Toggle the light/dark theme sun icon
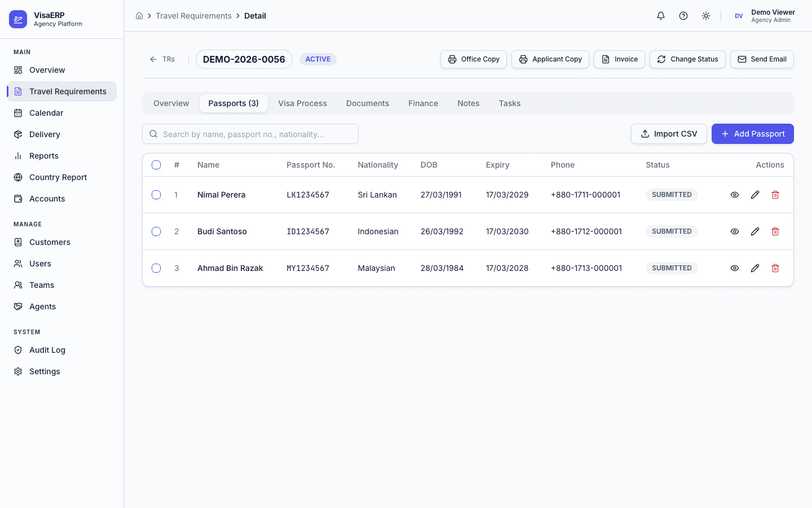This screenshot has height=508, width=812. (x=706, y=16)
